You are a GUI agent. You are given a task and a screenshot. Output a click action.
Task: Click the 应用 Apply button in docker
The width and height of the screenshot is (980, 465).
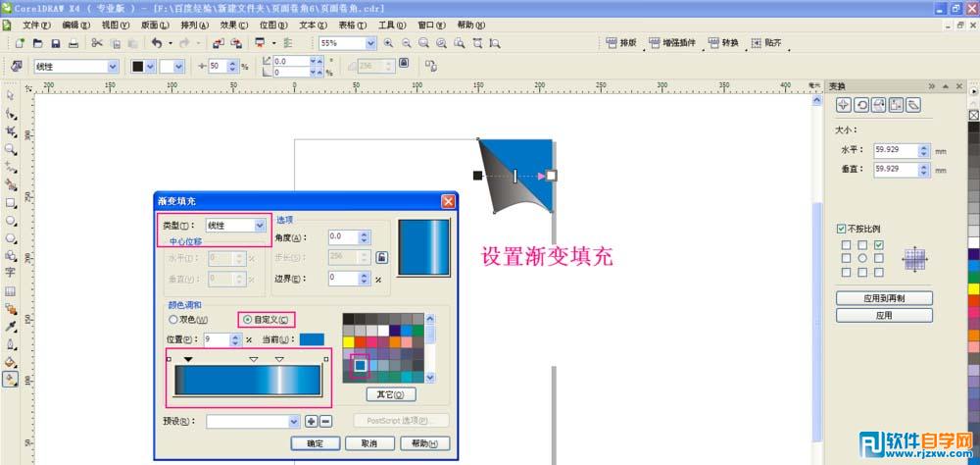click(x=884, y=316)
